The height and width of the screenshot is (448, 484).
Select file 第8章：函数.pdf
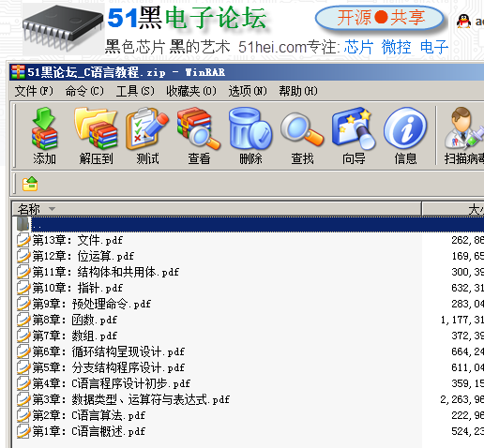(75, 320)
